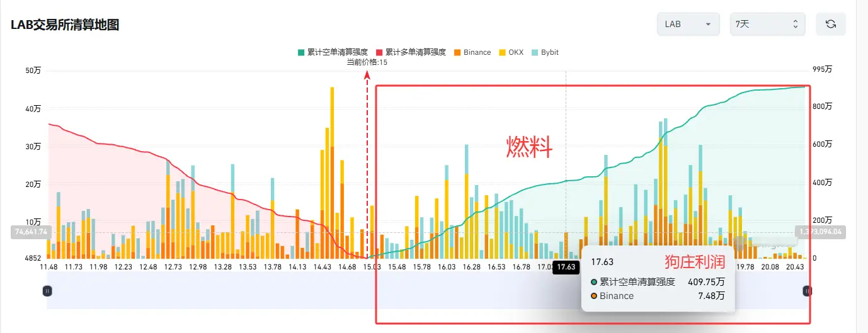This screenshot has width=868, height=333.
Task: Click the green 累计空单清算强度 legend swatch
Action: [301, 52]
